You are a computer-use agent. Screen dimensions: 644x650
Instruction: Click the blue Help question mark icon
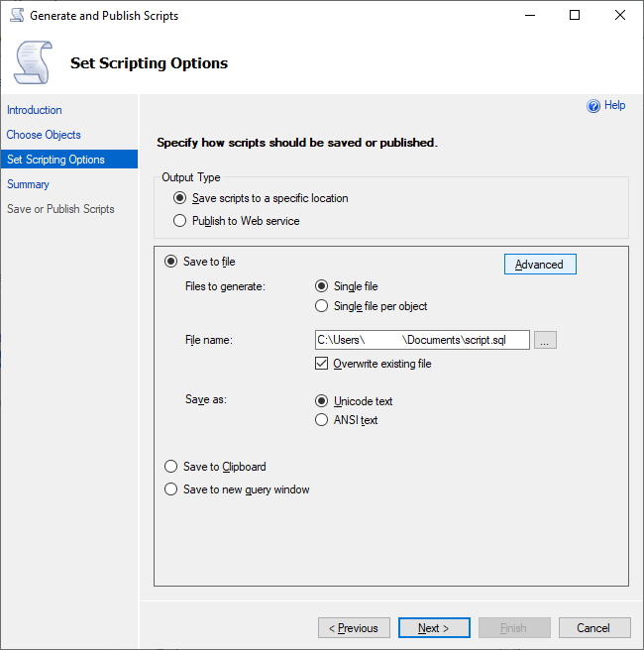(593, 106)
